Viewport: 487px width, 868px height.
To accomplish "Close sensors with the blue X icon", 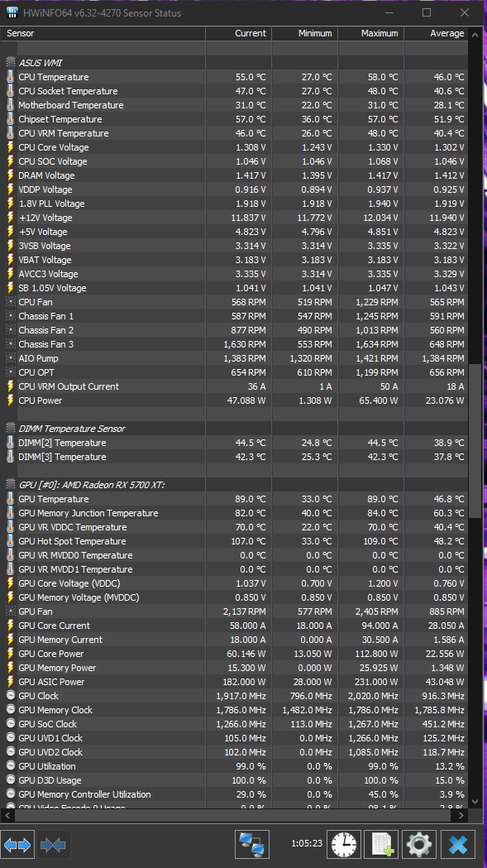I will [x=457, y=845].
